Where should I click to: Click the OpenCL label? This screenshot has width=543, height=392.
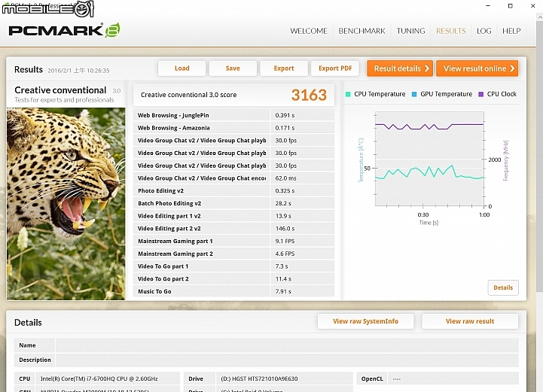point(372,378)
